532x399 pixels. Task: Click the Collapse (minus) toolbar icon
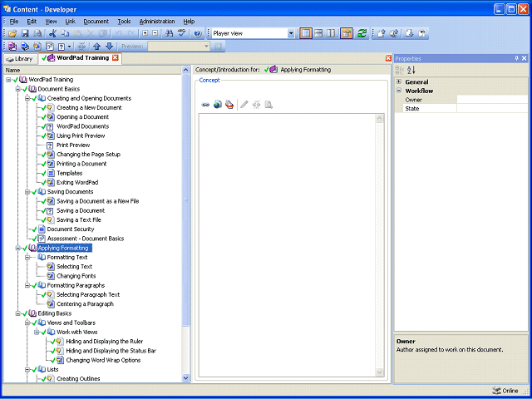point(155,33)
